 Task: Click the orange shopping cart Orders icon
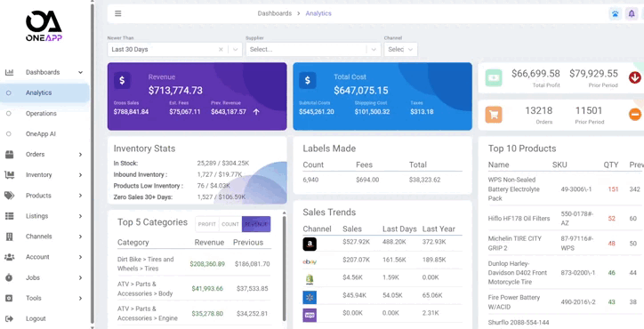(494, 115)
